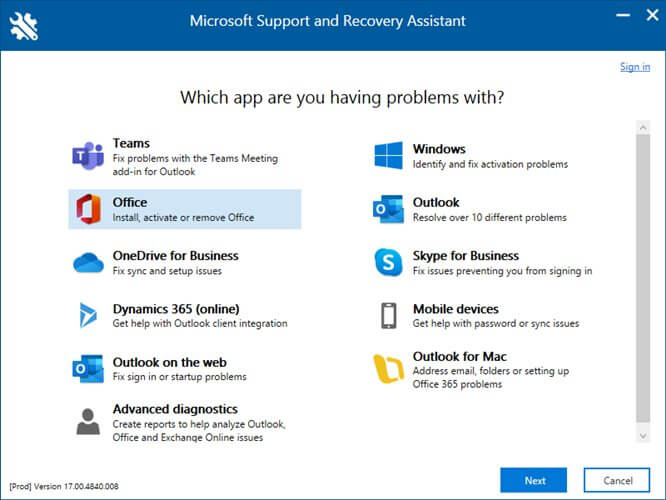This screenshot has height=500, width=666.
Task: Select the Advanced diagnostics heading
Action: click(x=175, y=409)
